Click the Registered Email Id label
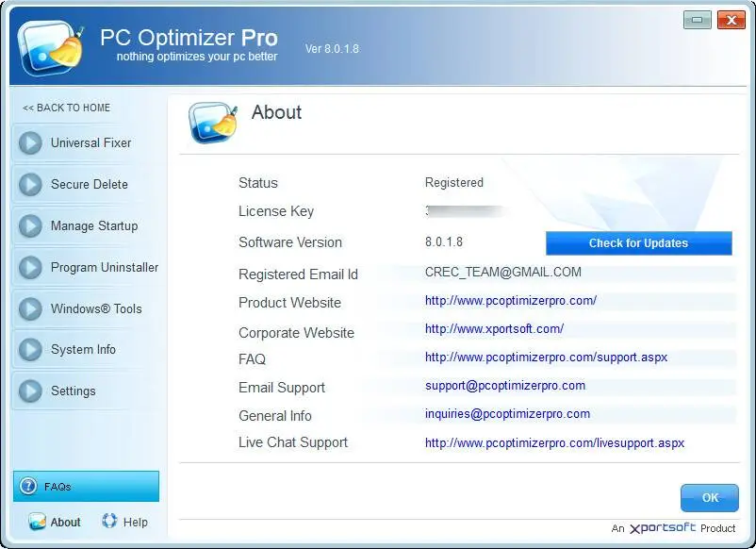This screenshot has width=756, height=549. (x=298, y=274)
